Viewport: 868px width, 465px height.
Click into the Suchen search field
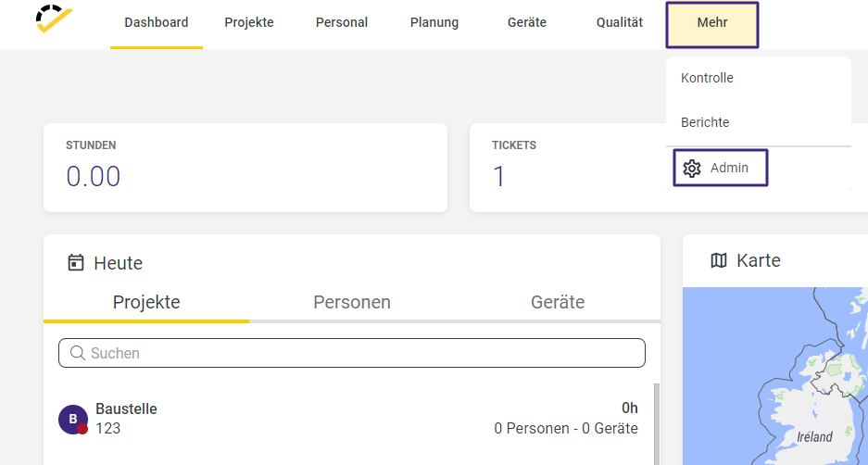[352, 353]
